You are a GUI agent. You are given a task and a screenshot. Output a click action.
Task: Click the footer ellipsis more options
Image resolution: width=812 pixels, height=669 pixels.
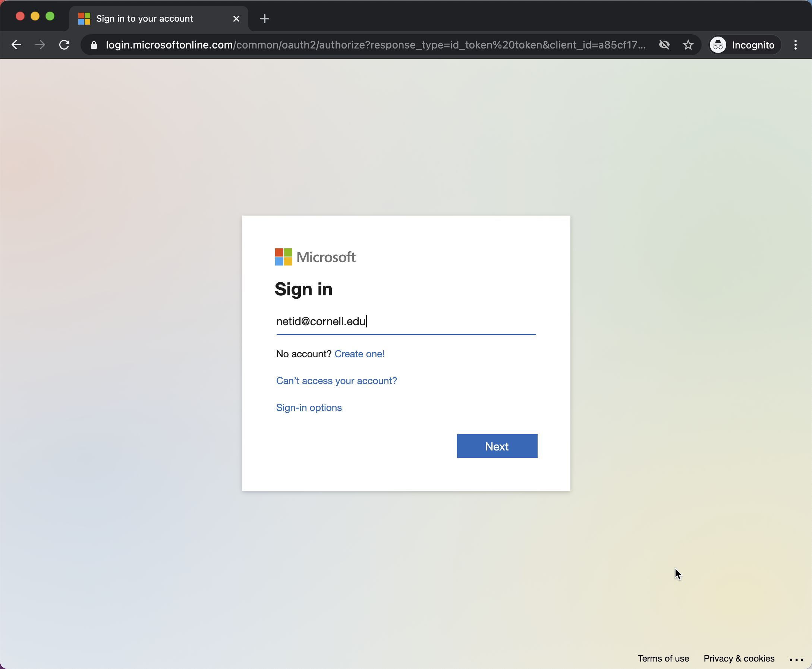point(796,659)
